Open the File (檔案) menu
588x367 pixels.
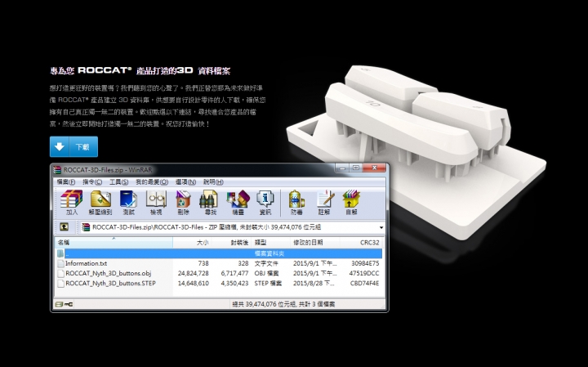[x=65, y=182]
